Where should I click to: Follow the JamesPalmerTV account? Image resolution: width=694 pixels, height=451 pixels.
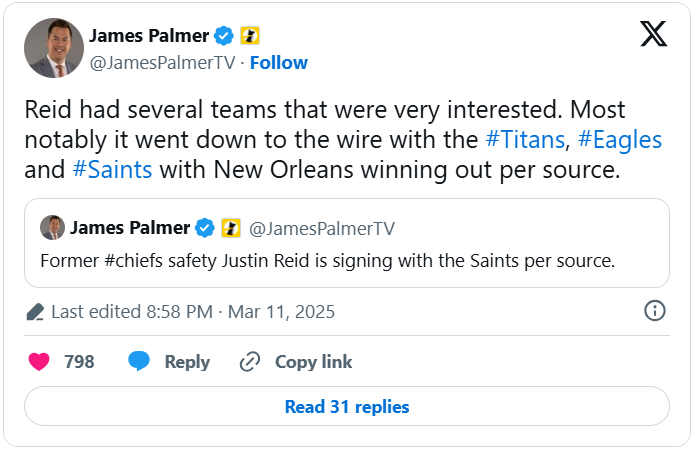click(279, 63)
